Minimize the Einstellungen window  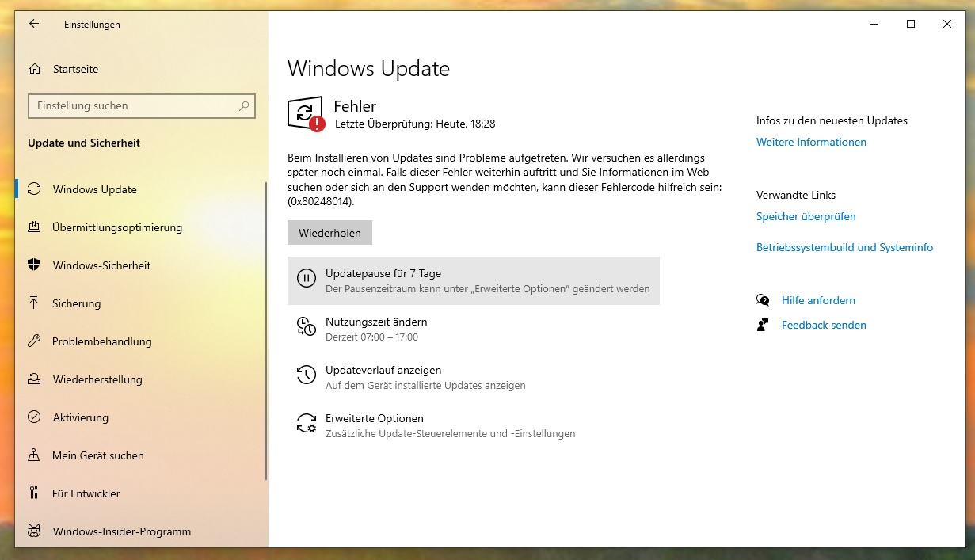coord(874,24)
